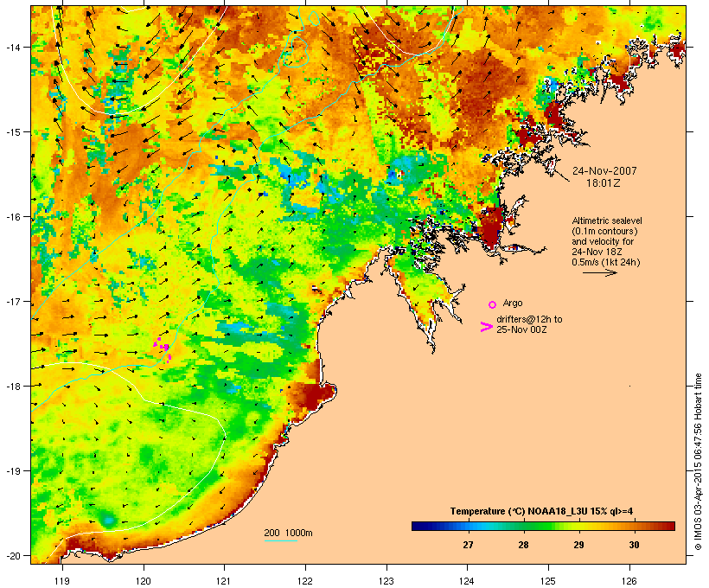Click the '25-Nov 00Z' legend text

(x=521, y=329)
